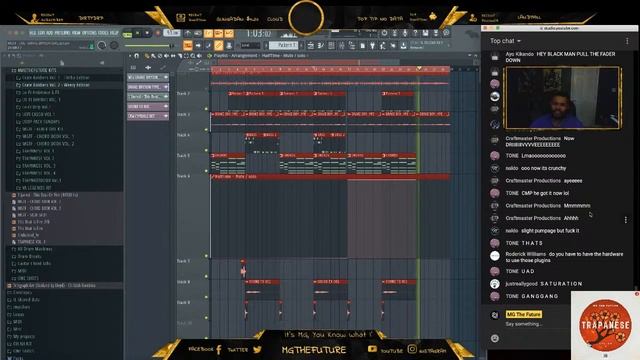Select the playlist Zoom tool

click(x=193, y=56)
